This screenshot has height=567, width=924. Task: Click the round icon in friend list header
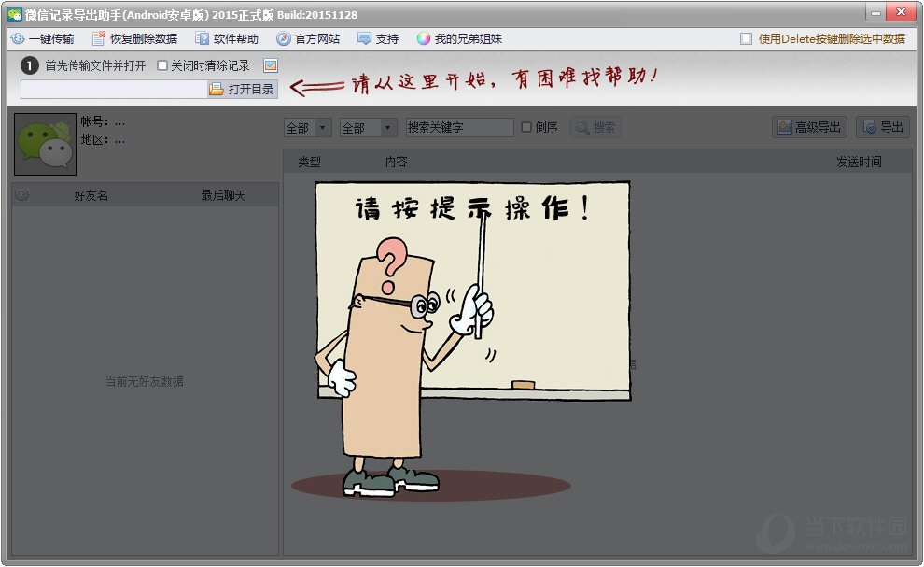22,194
